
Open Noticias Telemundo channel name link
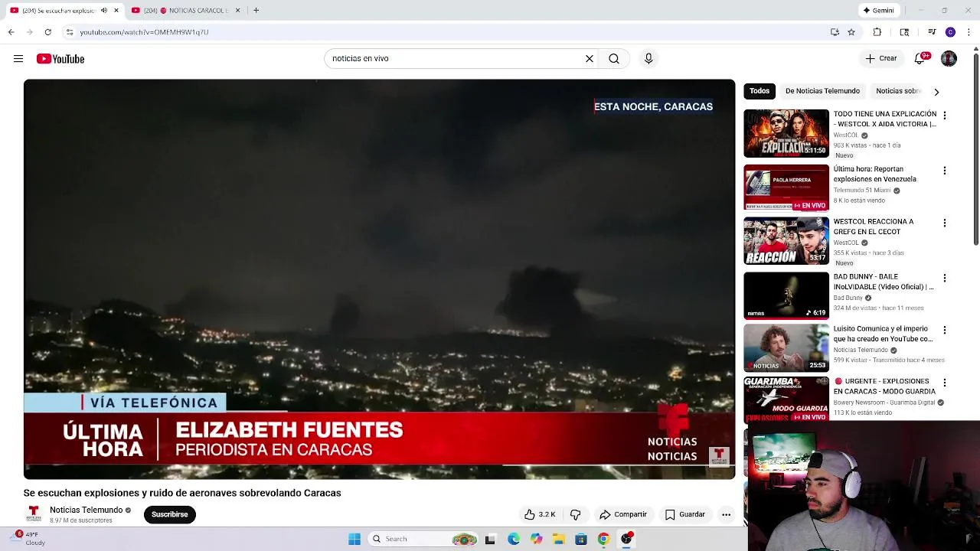coord(86,510)
